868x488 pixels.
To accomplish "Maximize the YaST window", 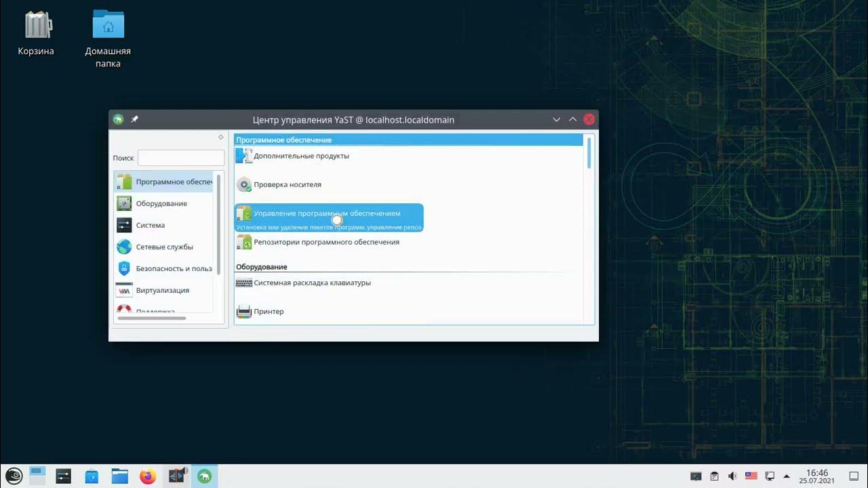I will (573, 119).
